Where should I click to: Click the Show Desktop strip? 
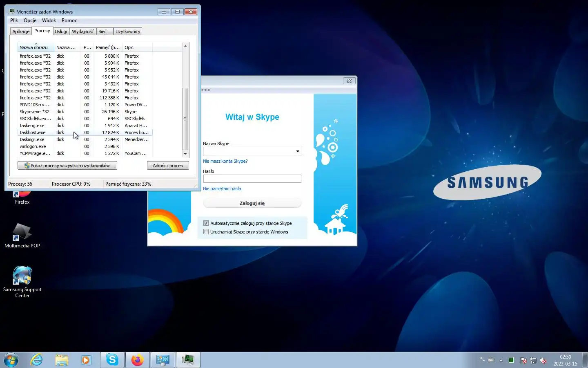tap(585, 360)
